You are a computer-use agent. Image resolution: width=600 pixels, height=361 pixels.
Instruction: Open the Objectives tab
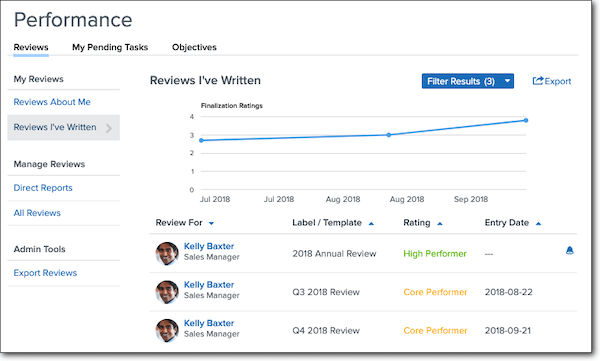click(194, 47)
